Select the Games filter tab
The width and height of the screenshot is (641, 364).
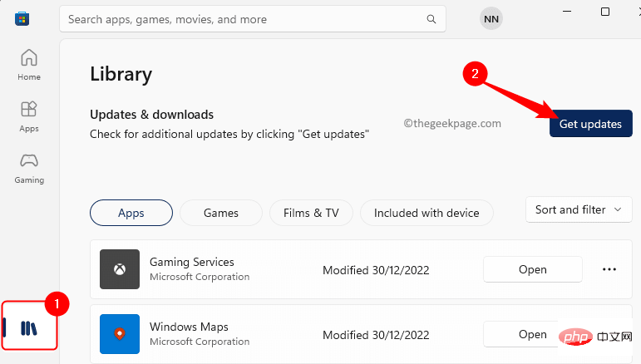click(x=221, y=213)
